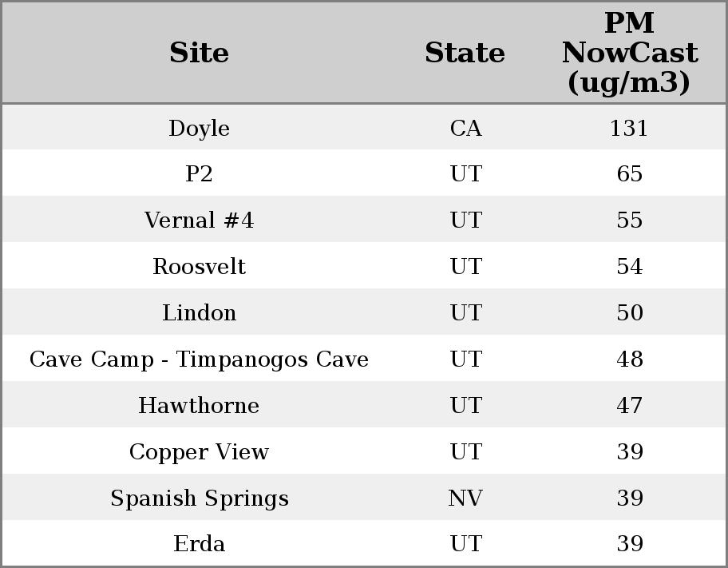728x568 pixels.
Task: Click the Vernal #4 site cell
Action: click(x=199, y=220)
